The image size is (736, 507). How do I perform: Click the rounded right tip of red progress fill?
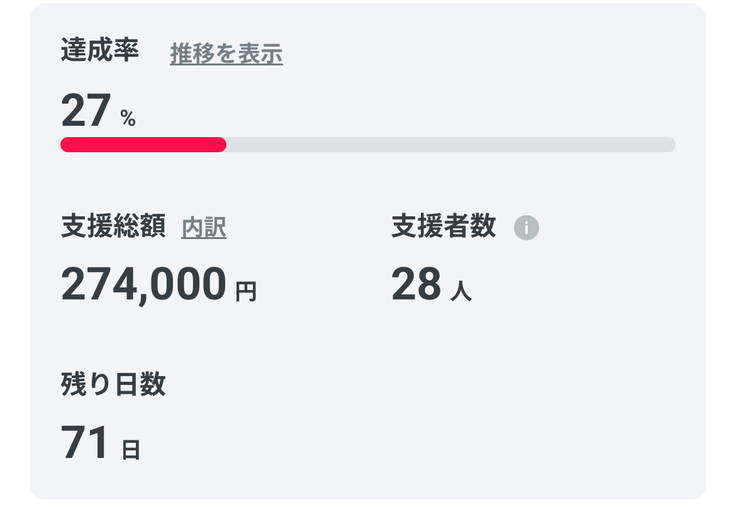[x=222, y=145]
